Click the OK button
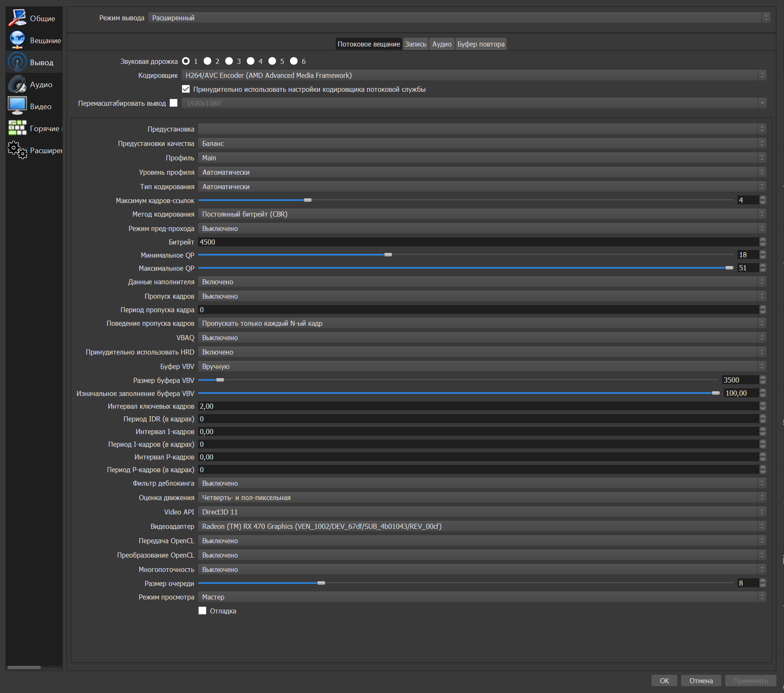Viewport: 784px width, 693px height. point(664,681)
